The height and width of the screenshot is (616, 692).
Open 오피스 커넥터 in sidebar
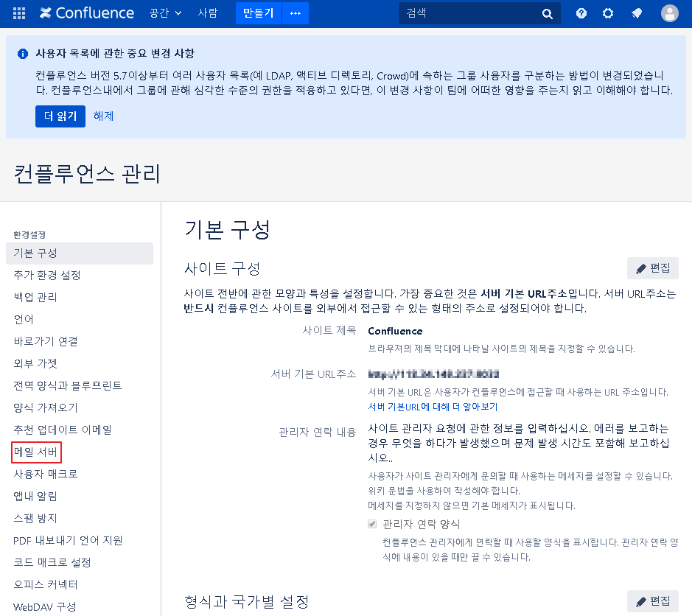pos(46,584)
